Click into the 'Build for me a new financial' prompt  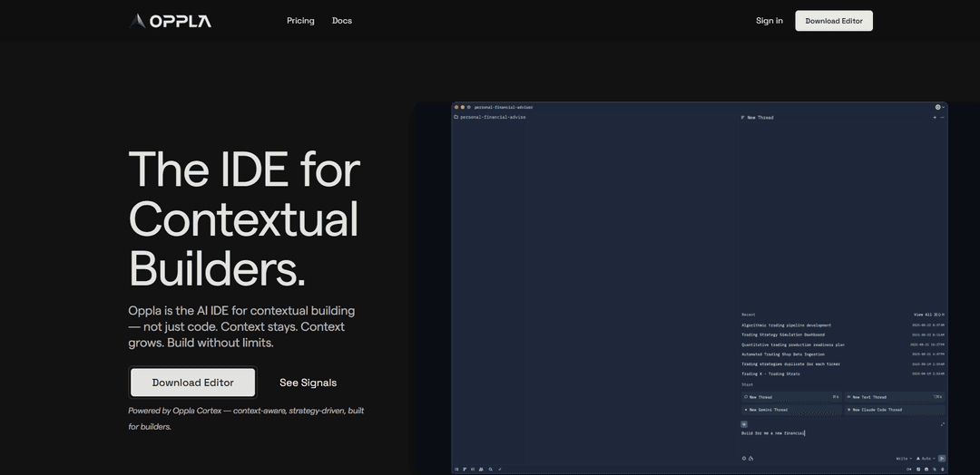coord(773,433)
